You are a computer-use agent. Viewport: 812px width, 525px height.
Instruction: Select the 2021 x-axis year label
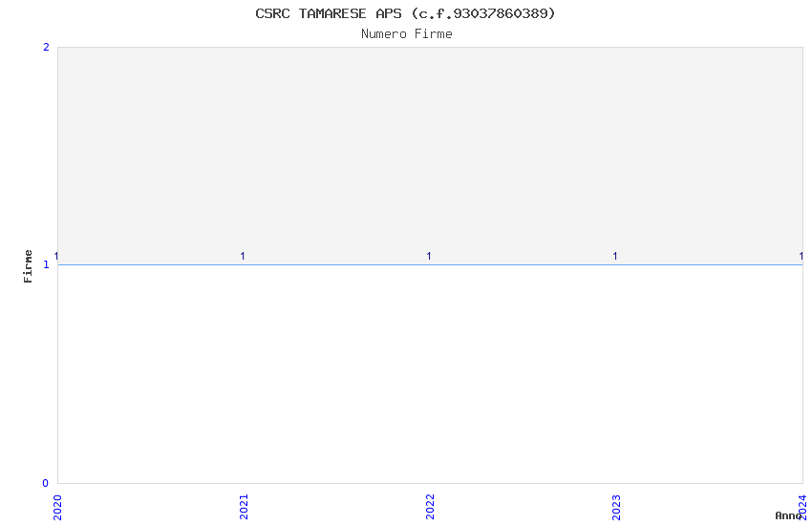pos(244,507)
